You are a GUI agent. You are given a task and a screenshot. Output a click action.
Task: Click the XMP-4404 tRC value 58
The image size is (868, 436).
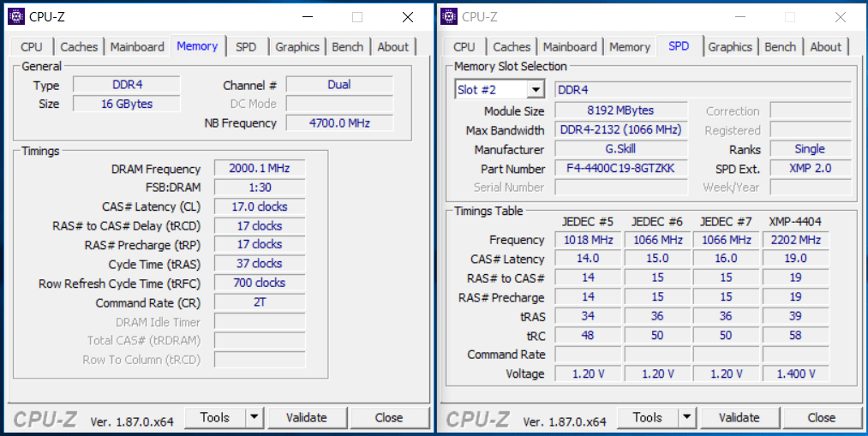point(795,336)
